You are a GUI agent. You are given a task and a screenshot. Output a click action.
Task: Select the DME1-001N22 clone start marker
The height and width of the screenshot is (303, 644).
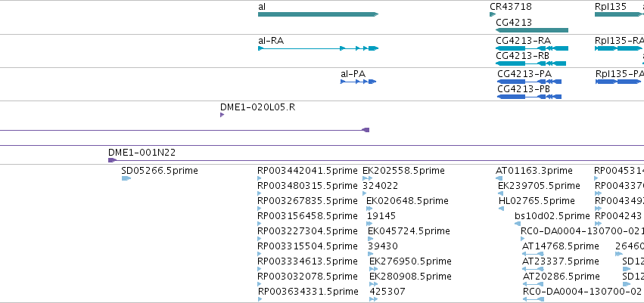pyautogui.click(x=112, y=160)
